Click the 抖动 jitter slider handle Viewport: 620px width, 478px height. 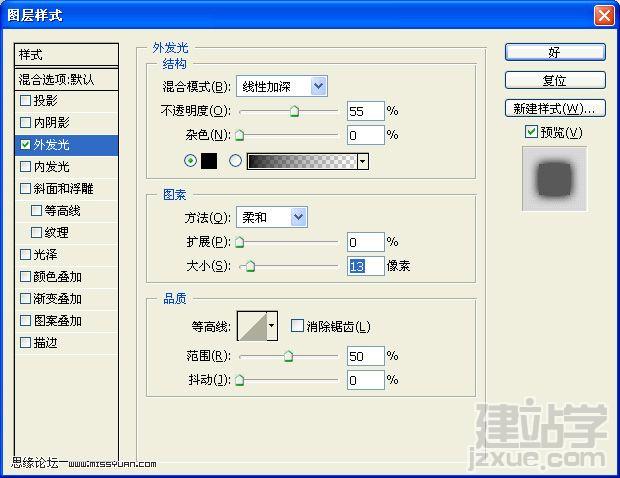pyautogui.click(x=240, y=380)
